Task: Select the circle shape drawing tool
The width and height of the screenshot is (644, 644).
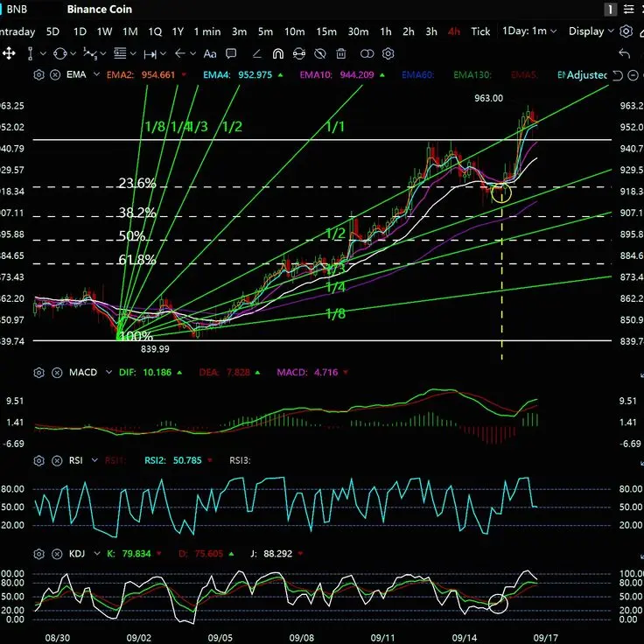Action: pos(60,53)
